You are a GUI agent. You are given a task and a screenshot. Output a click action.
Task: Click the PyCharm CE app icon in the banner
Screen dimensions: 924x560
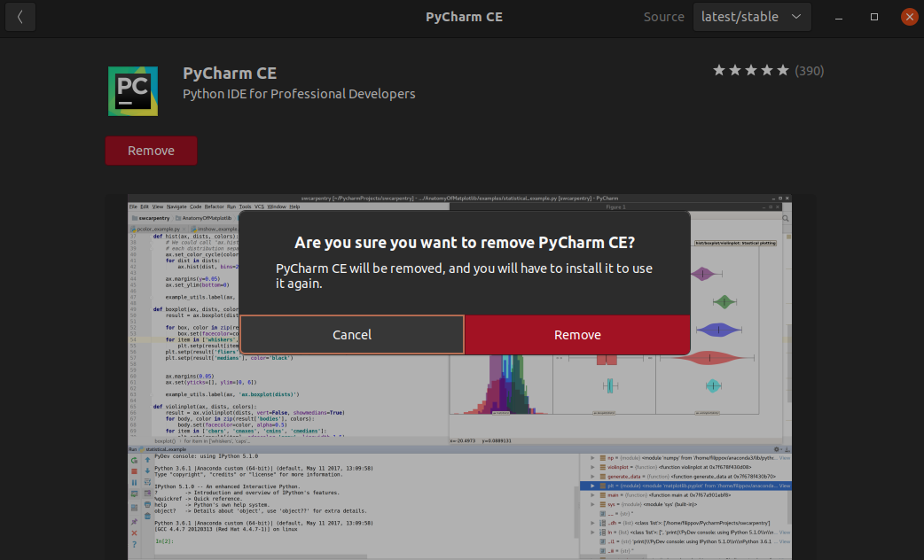click(x=131, y=89)
